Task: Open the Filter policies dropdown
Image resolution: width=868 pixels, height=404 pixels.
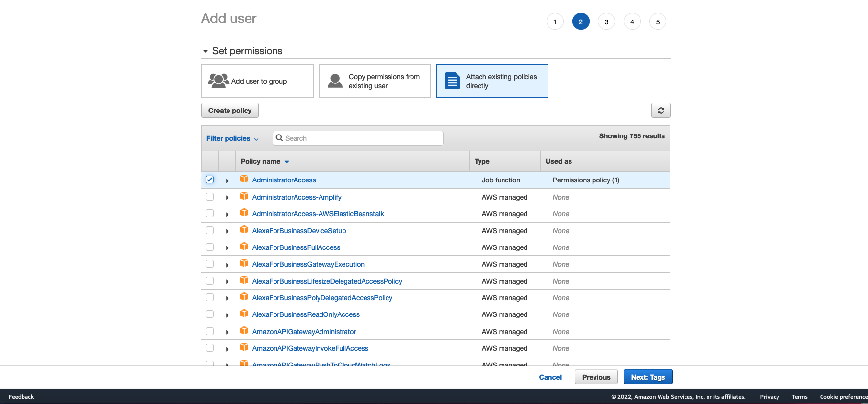Action: point(232,138)
